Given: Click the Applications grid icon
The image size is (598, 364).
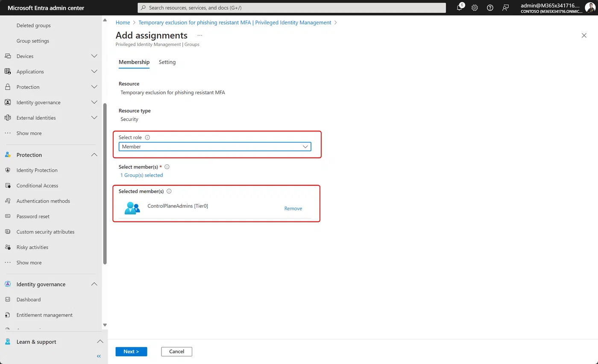Looking at the screenshot, I should pyautogui.click(x=8, y=72).
